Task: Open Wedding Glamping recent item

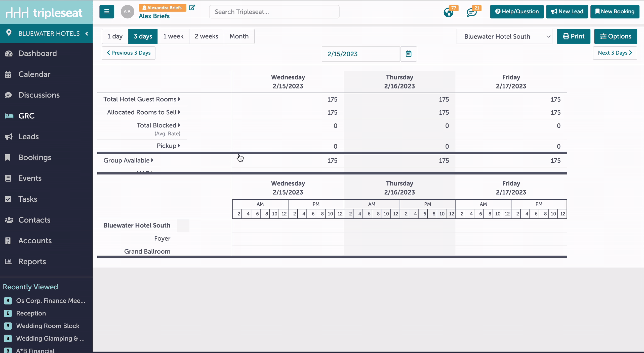Action: pyautogui.click(x=50, y=338)
